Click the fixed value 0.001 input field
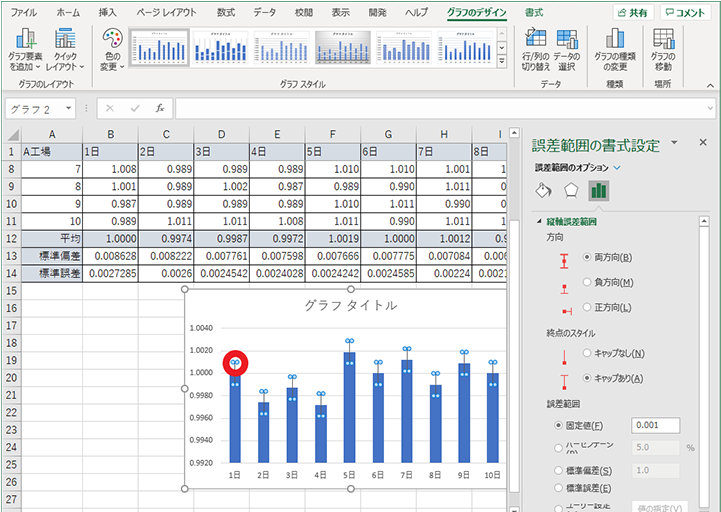 pos(655,426)
